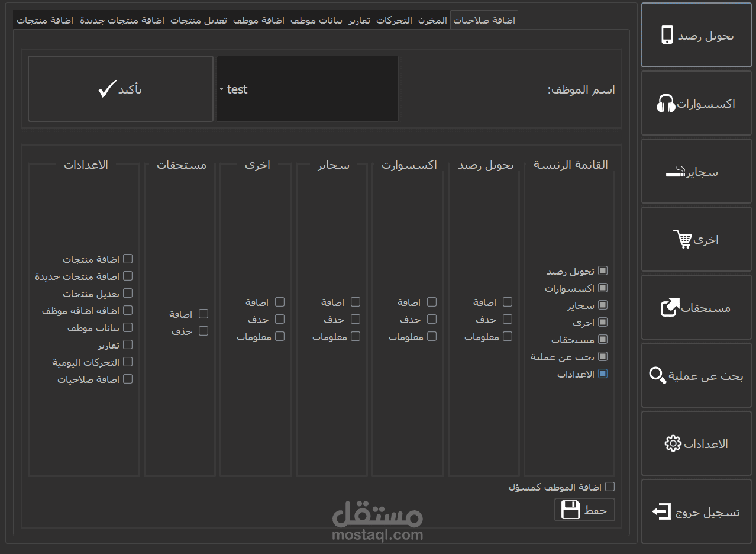Enable معلومات in اكسسوارت group
The height and width of the screenshot is (554, 756).
pos(432,336)
